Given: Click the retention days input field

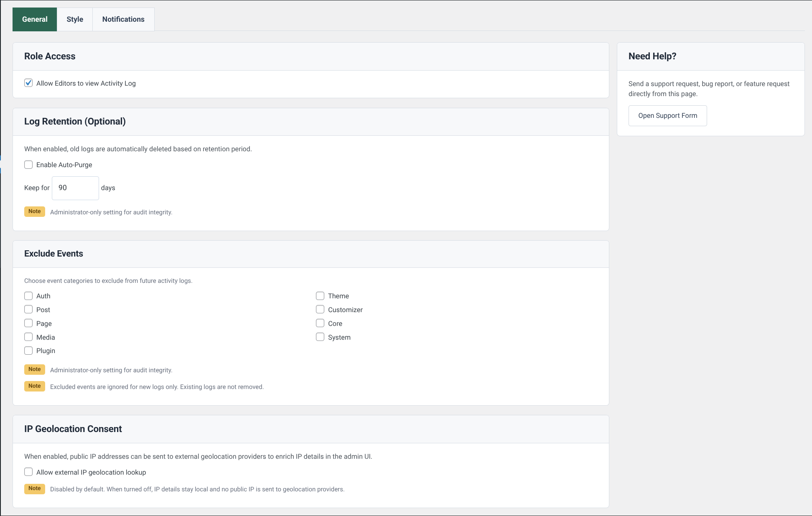Looking at the screenshot, I should click(x=75, y=188).
